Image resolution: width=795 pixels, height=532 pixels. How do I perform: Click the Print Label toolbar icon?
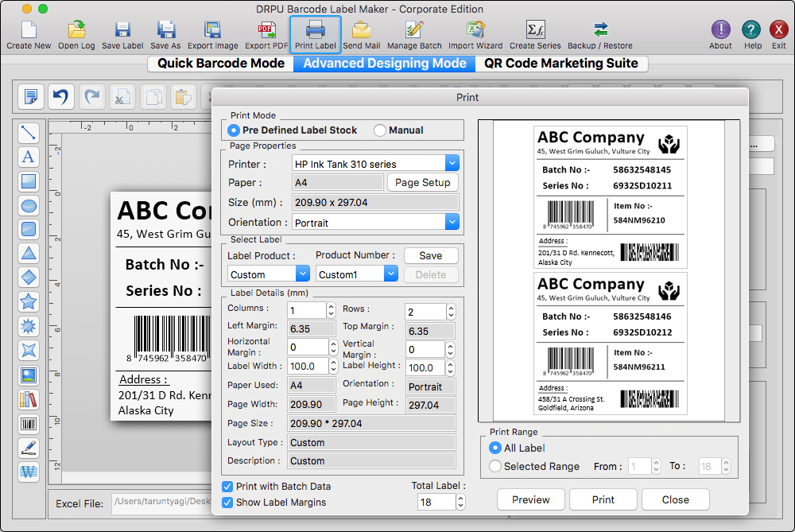tap(316, 34)
